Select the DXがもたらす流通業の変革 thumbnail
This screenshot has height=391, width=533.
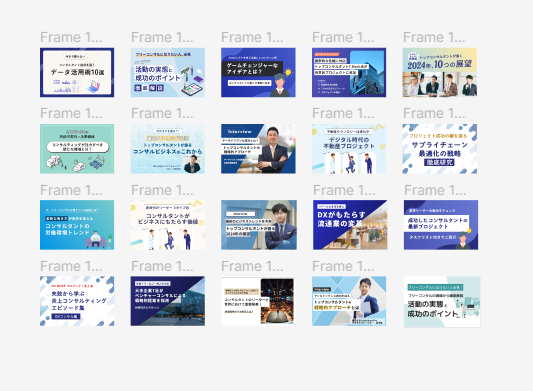(350, 225)
